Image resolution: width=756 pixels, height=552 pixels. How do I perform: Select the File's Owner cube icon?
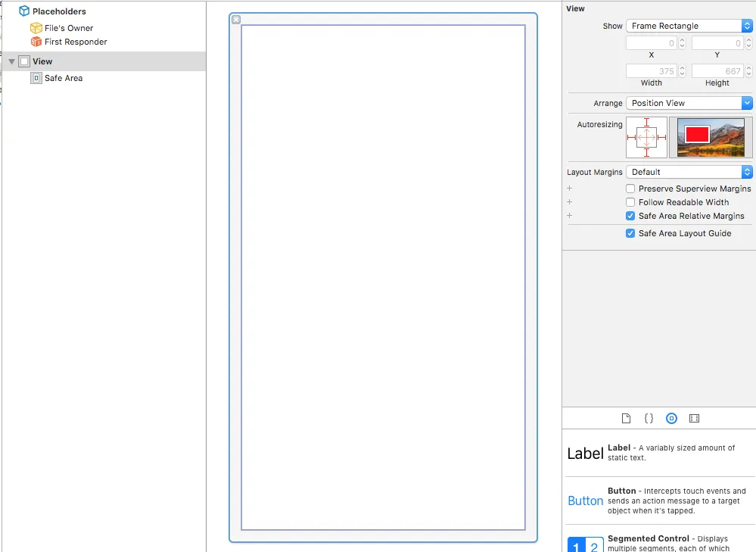[x=36, y=28]
